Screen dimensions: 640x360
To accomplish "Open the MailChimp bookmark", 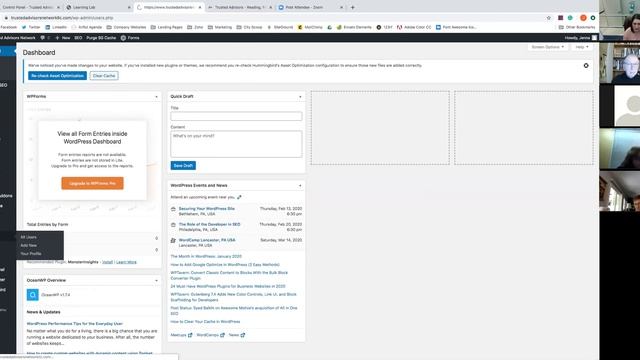I will coord(310,27).
